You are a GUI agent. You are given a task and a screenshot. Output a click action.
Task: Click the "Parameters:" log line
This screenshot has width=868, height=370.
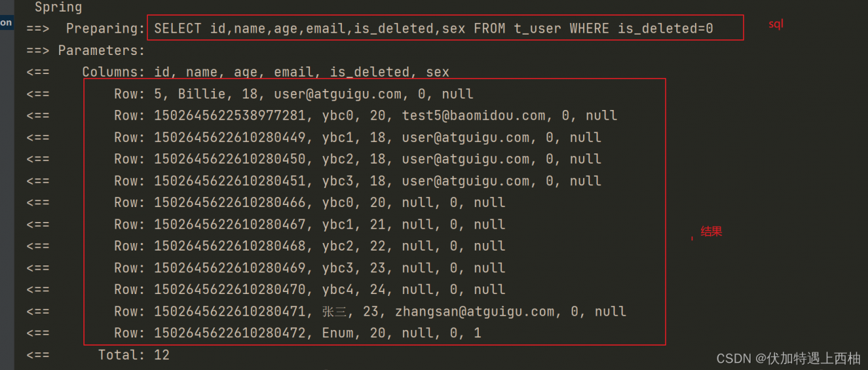(x=102, y=50)
